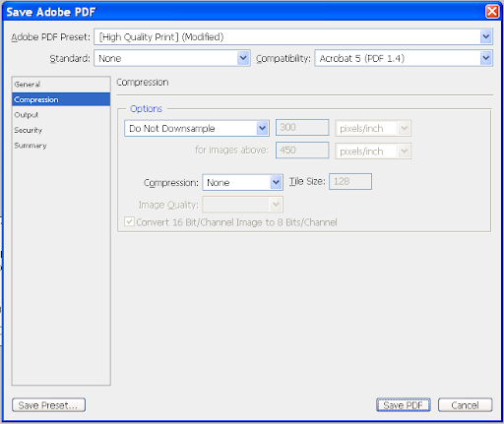Screen dimensions: 504x424
Task: Click the 300 resolution input field
Action: coord(302,127)
